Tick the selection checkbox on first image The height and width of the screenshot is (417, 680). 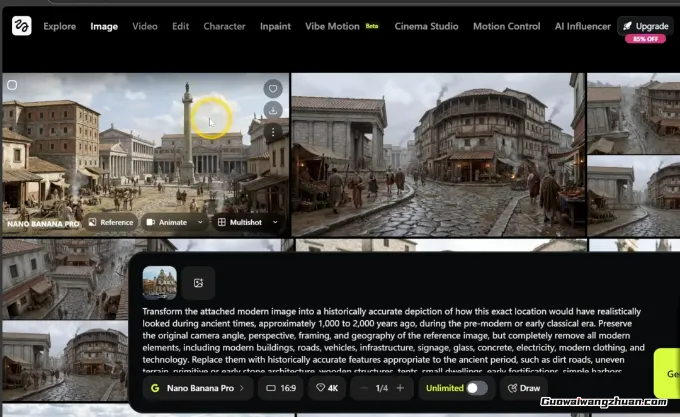[x=12, y=85]
